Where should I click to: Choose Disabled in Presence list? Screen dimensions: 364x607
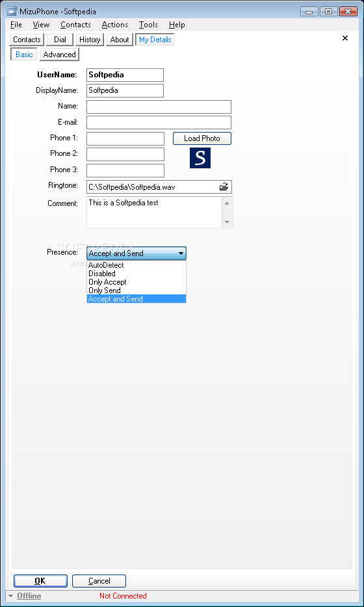point(136,274)
